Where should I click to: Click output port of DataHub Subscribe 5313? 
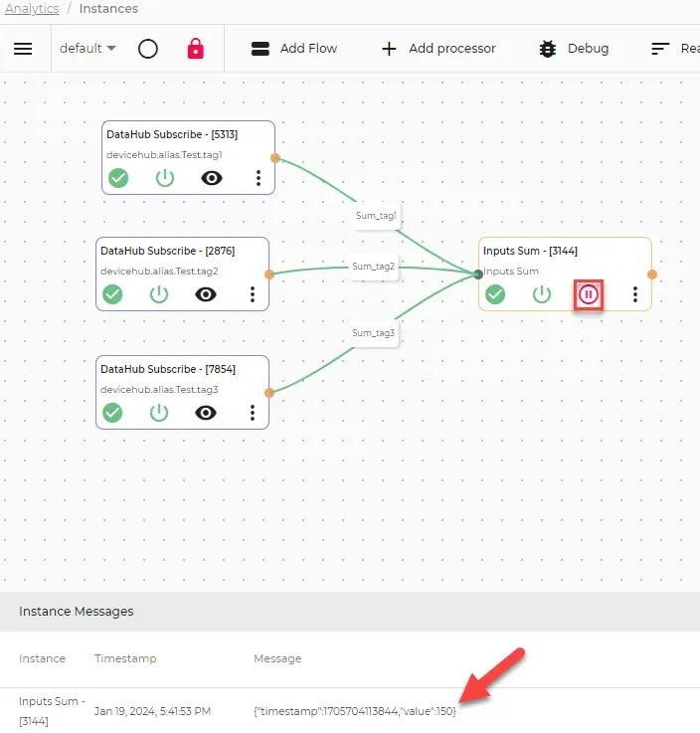275,158
